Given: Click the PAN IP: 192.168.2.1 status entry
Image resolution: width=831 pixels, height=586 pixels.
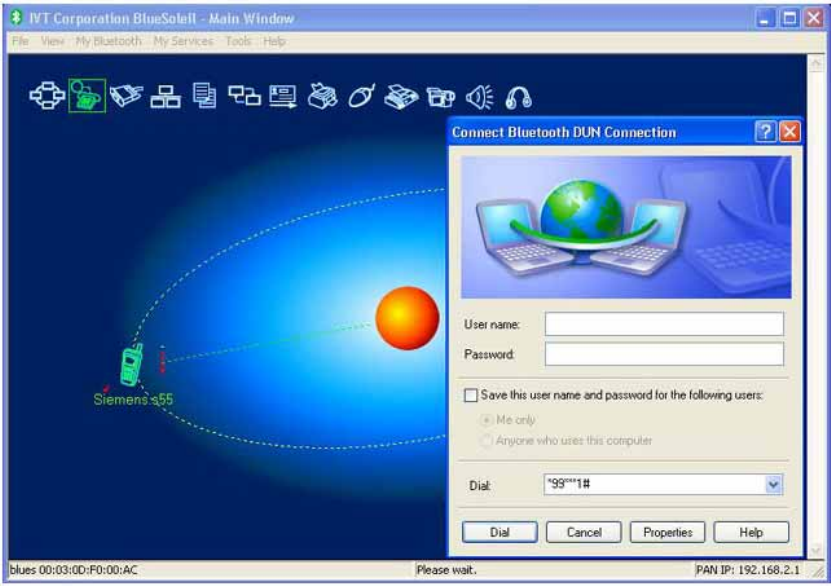Looking at the screenshot, I should coord(747,570).
